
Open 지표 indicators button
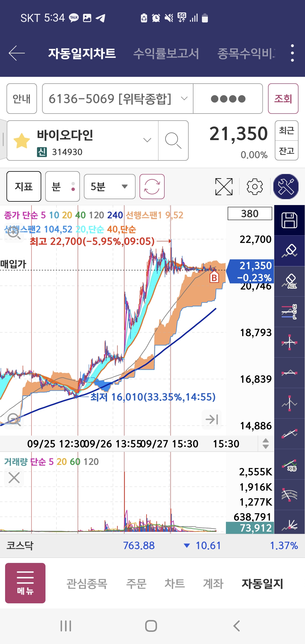coord(24,186)
